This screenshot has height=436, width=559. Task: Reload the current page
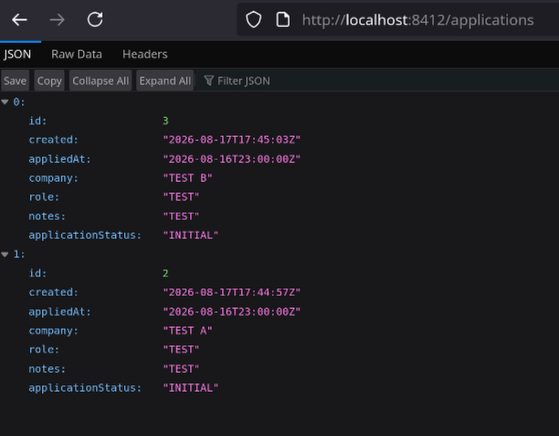[x=95, y=19]
